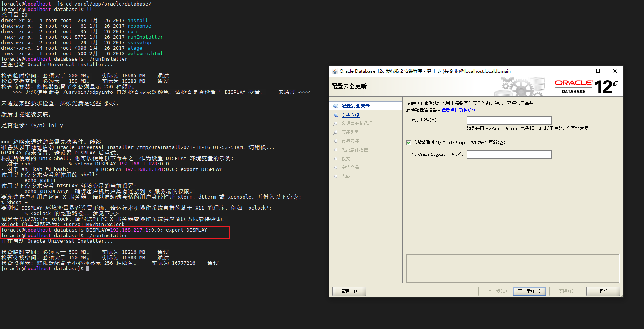Maximize the Oracle installer window
Viewport: 644px width, 329px height.
[x=598, y=71]
